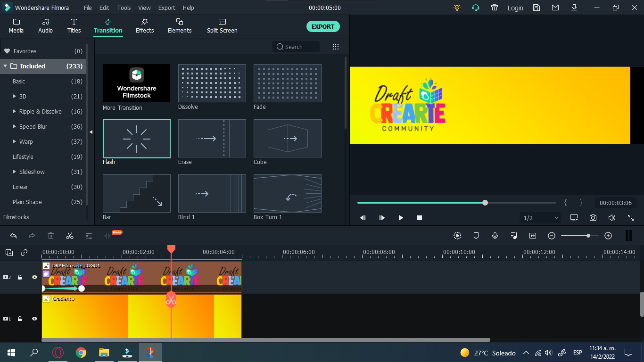This screenshot has height=362, width=644.
Task: Collapse the Included folder
Action: click(x=5, y=66)
